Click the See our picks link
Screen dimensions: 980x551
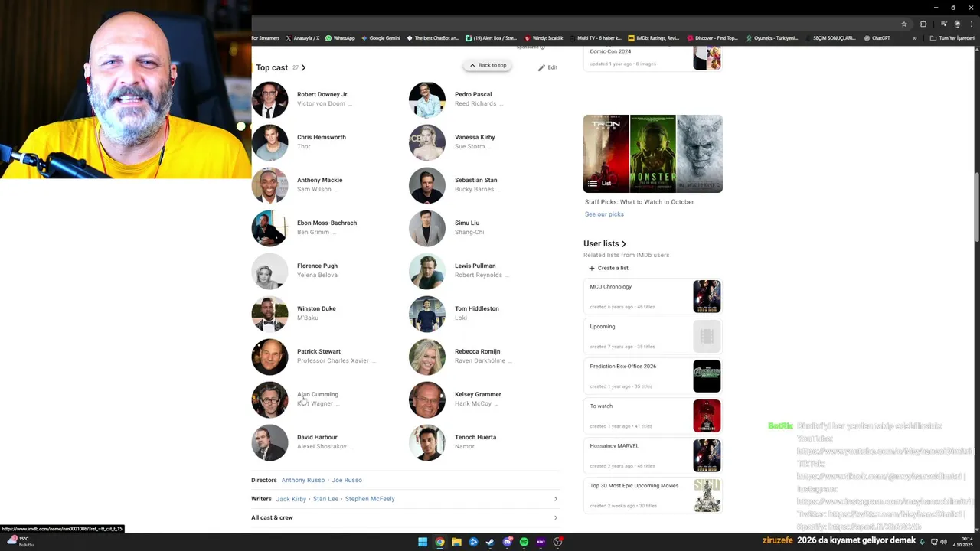[x=604, y=214]
